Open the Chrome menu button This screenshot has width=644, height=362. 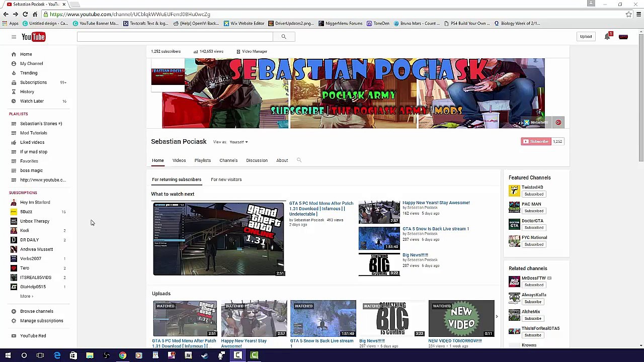coord(638,14)
